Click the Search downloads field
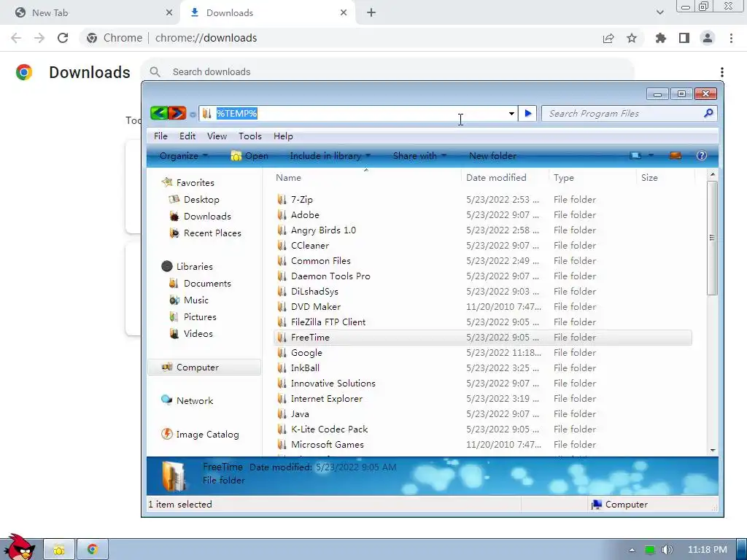This screenshot has height=560, width=747. point(388,72)
